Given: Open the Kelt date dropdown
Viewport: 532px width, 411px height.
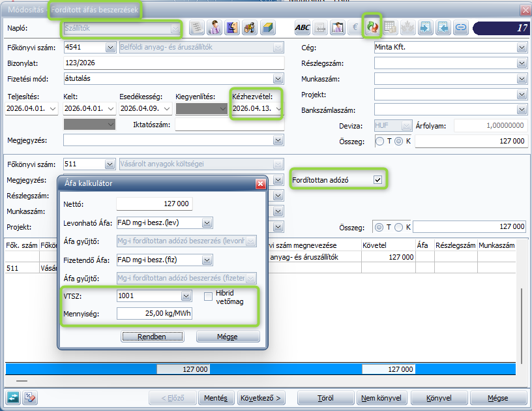Looking at the screenshot, I should coord(111,108).
